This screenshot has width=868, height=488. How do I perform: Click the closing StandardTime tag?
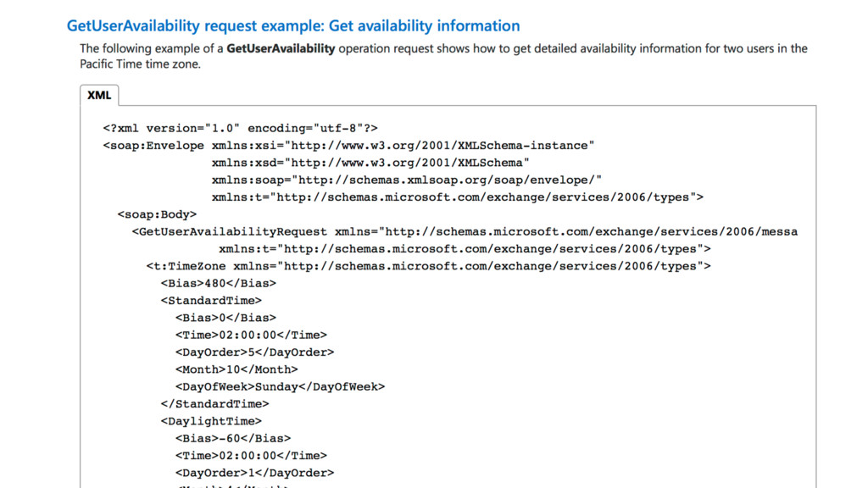point(214,404)
